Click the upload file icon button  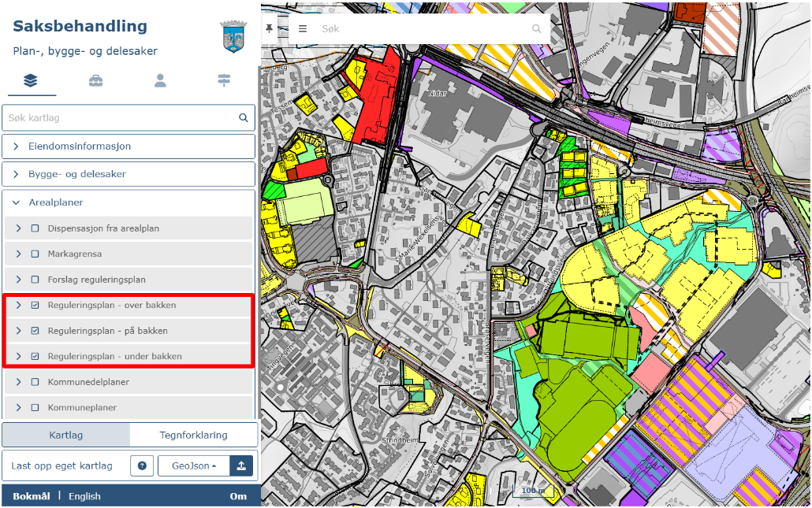click(241, 465)
